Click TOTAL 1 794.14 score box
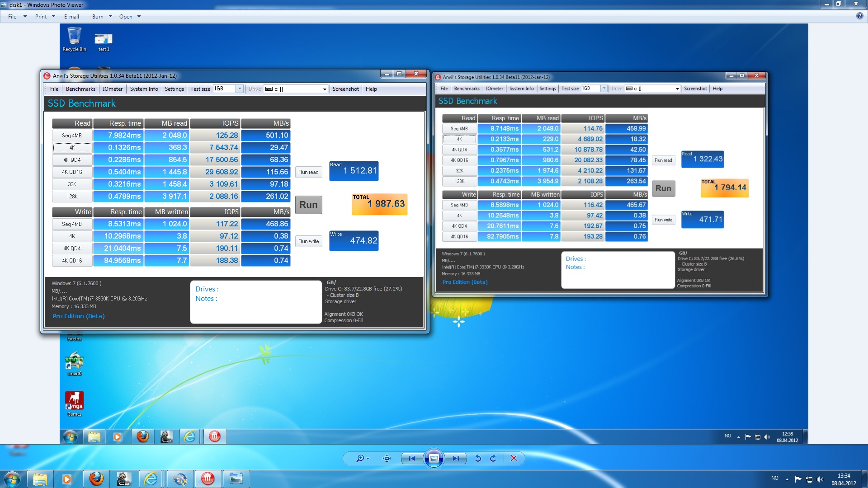This screenshot has width=868, height=488. [725, 188]
